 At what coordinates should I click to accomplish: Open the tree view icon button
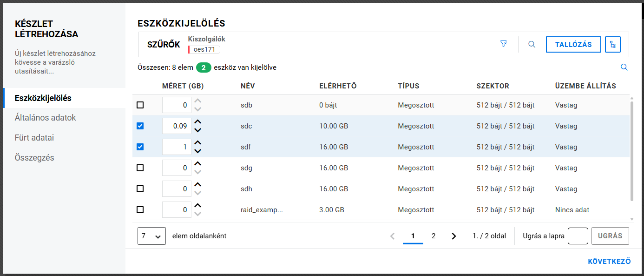point(613,45)
